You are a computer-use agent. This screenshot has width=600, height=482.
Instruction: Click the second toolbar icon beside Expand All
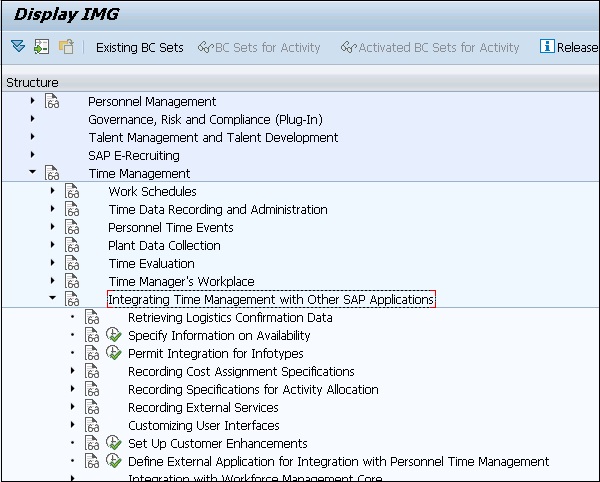41,47
